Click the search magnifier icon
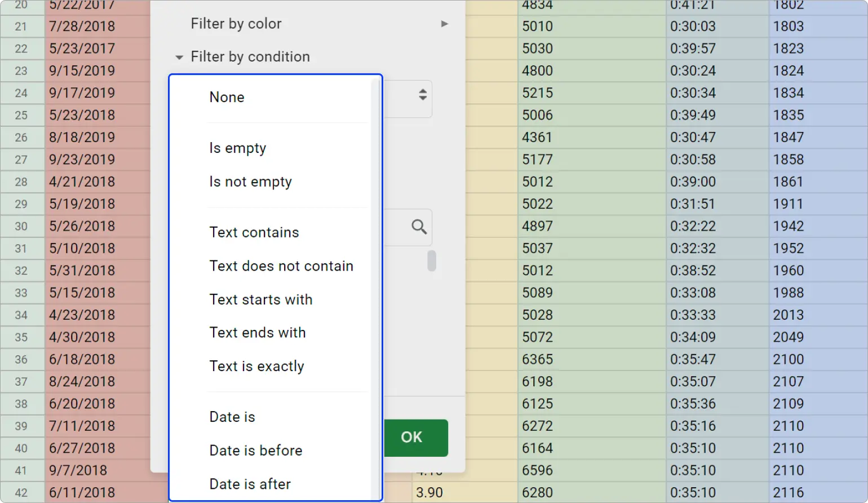The height and width of the screenshot is (503, 868). (x=418, y=227)
